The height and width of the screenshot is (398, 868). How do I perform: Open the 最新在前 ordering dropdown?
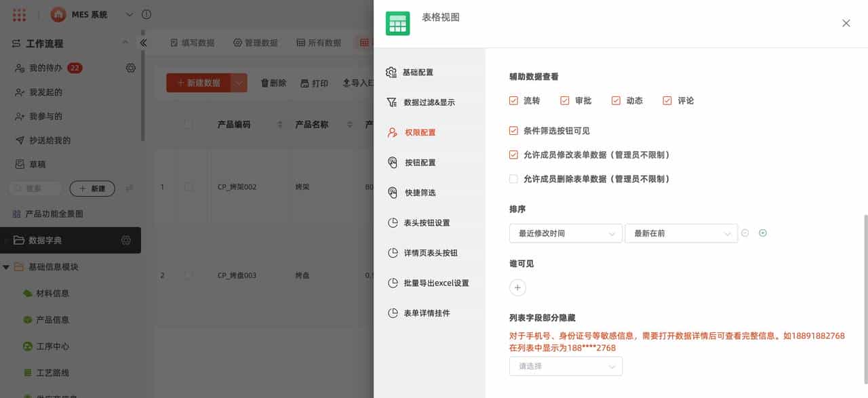pyautogui.click(x=681, y=233)
